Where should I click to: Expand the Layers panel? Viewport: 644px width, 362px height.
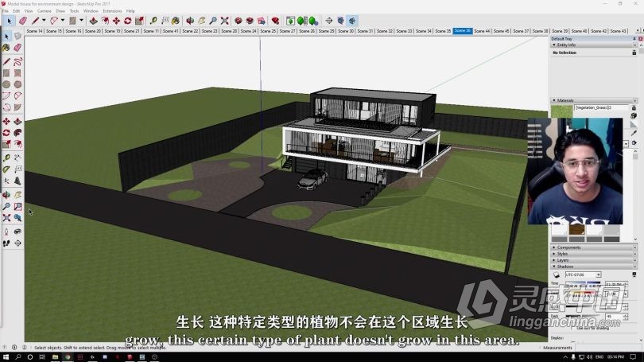[x=593, y=260]
